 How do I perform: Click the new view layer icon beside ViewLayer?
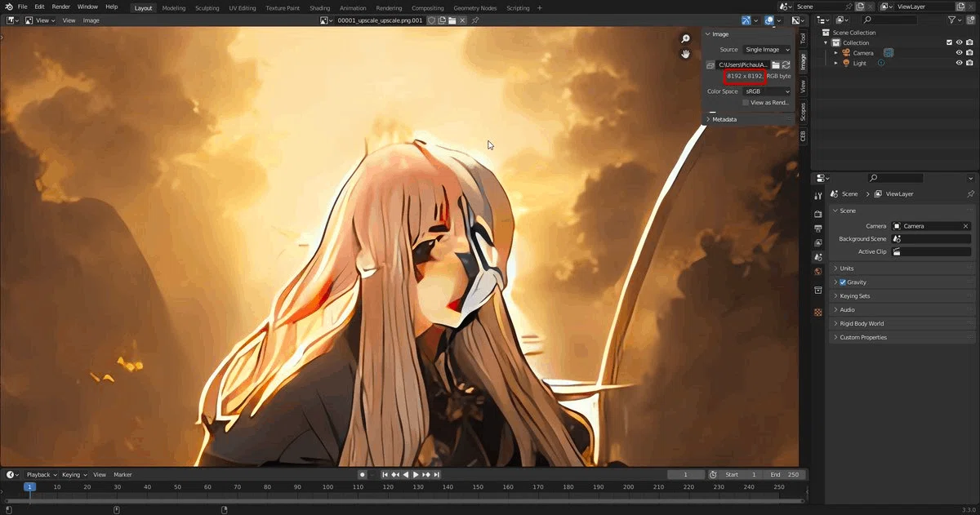[x=962, y=7]
